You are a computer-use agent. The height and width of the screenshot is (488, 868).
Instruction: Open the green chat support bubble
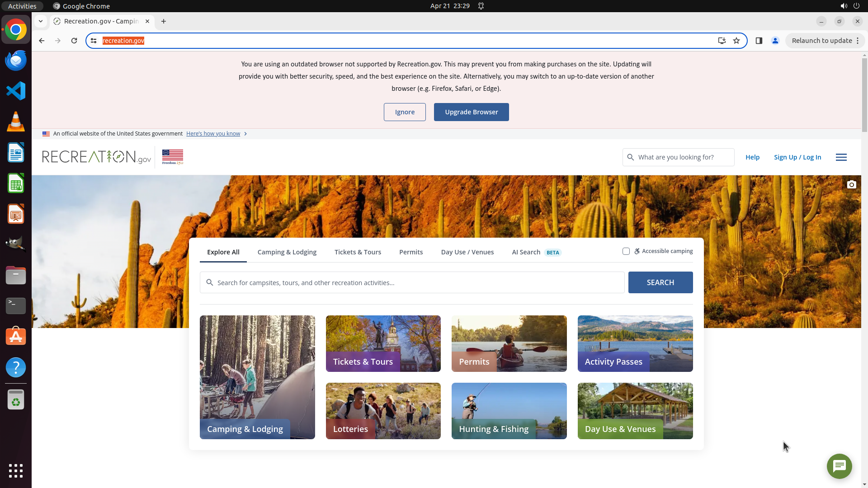839,466
